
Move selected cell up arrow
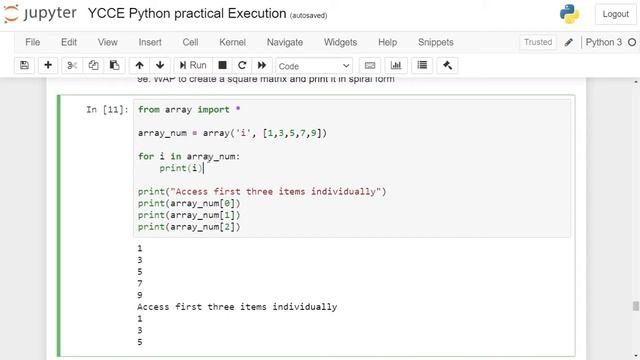(139, 65)
